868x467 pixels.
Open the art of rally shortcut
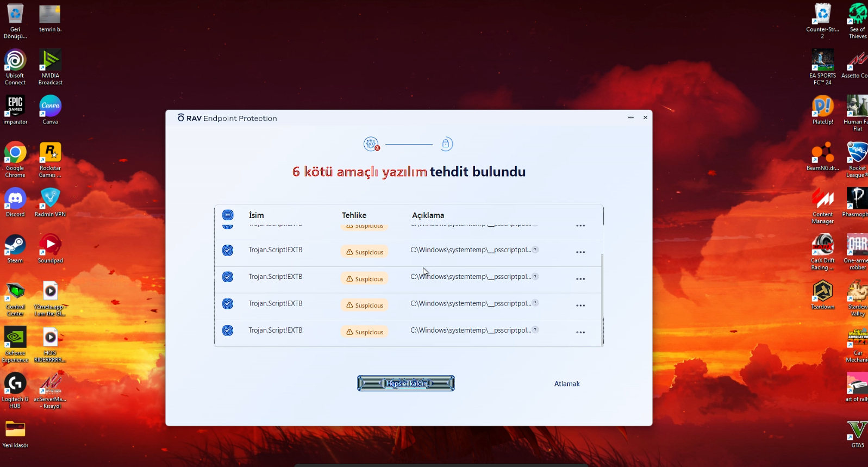tap(857, 388)
